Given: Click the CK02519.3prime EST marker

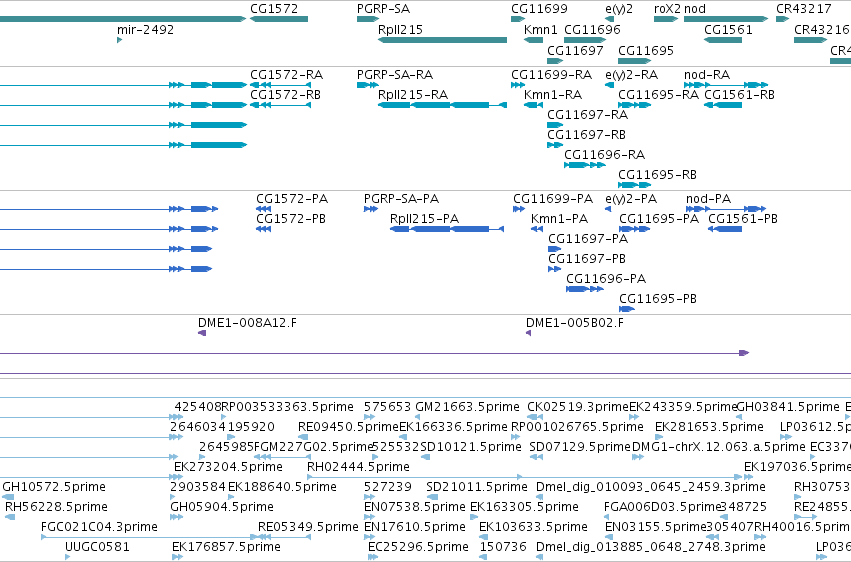Looking at the screenshot, I should coord(535,417).
